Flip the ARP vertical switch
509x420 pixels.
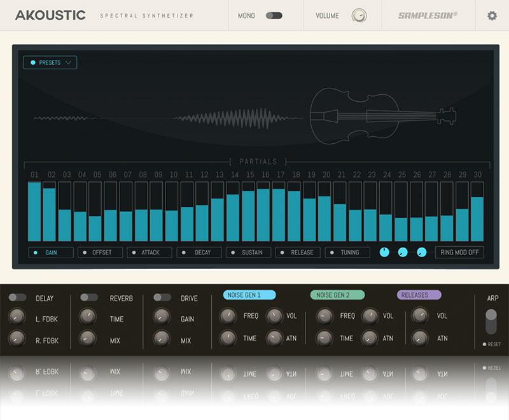pos(491,321)
